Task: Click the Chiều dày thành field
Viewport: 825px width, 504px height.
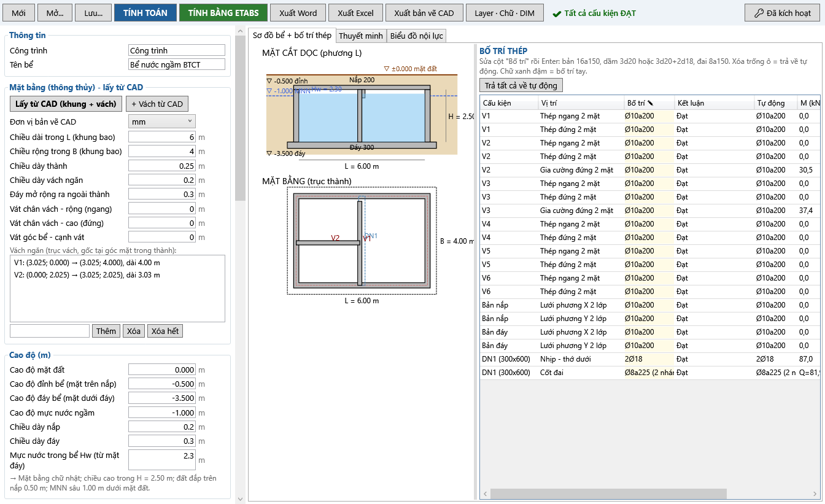Action: [162, 166]
